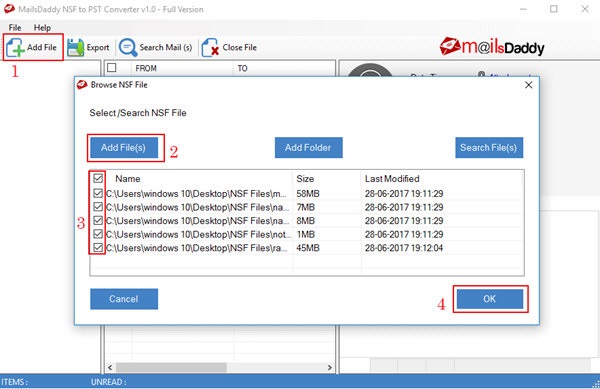
Task: Click the Add File toolbar icon
Action: coord(15,47)
